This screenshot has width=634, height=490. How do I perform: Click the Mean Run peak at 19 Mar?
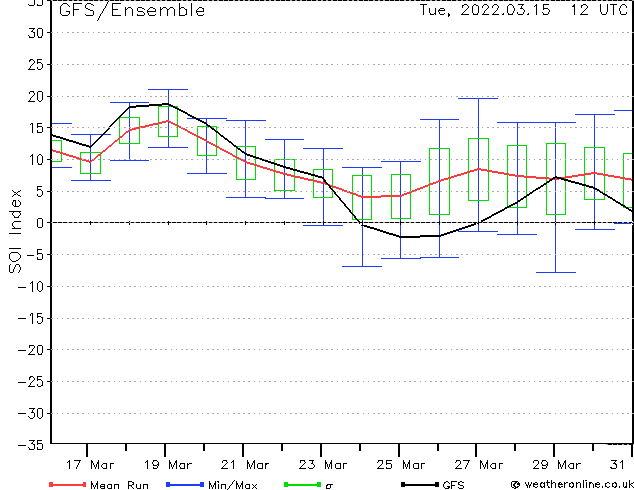click(168, 121)
